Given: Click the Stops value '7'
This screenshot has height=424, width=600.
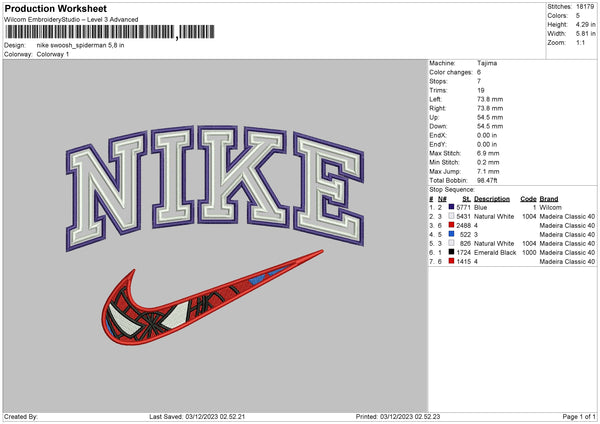Looking at the screenshot, I should (x=479, y=81).
